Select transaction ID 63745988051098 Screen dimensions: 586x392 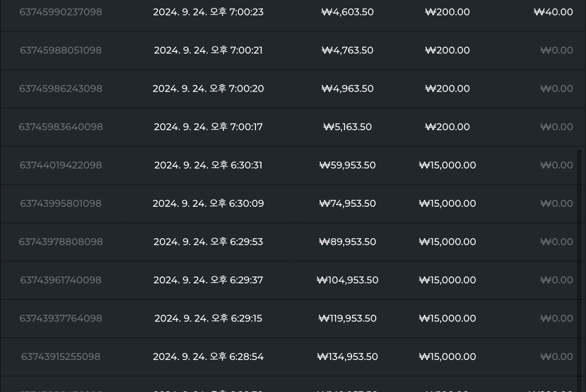click(x=61, y=51)
